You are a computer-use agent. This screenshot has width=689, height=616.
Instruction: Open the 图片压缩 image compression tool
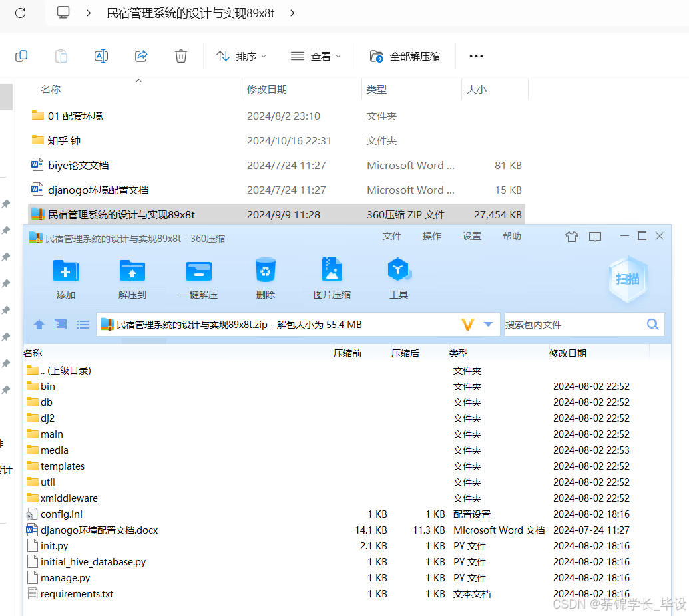click(332, 278)
